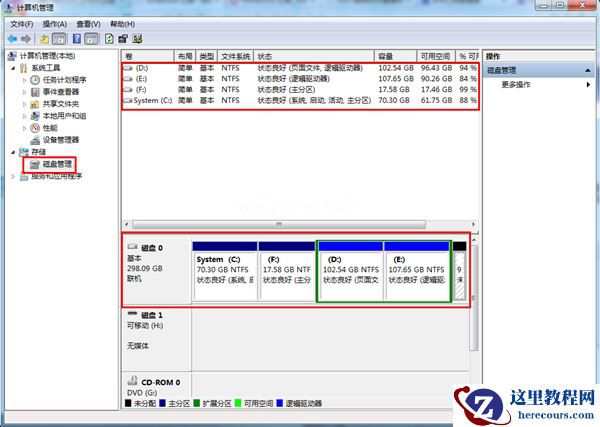Image resolution: width=600 pixels, height=427 pixels.
Task: Select the (F:) 17.58 GB partition block
Action: (287, 271)
